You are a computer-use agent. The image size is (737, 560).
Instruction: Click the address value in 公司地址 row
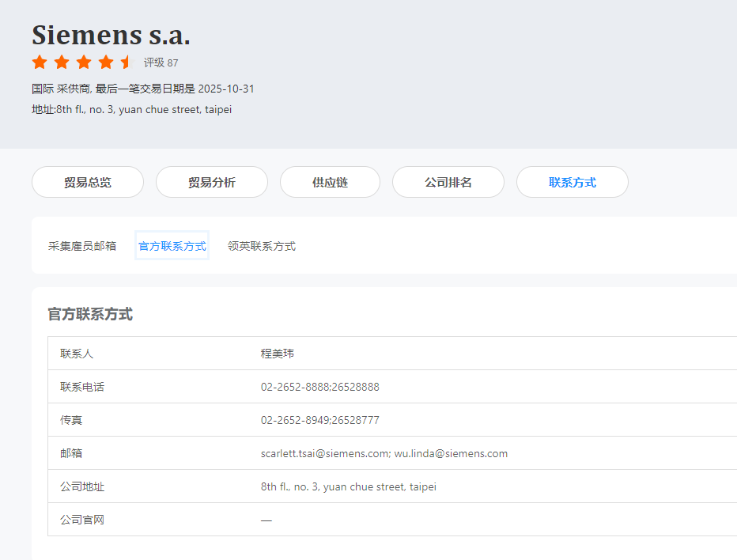[x=349, y=486]
